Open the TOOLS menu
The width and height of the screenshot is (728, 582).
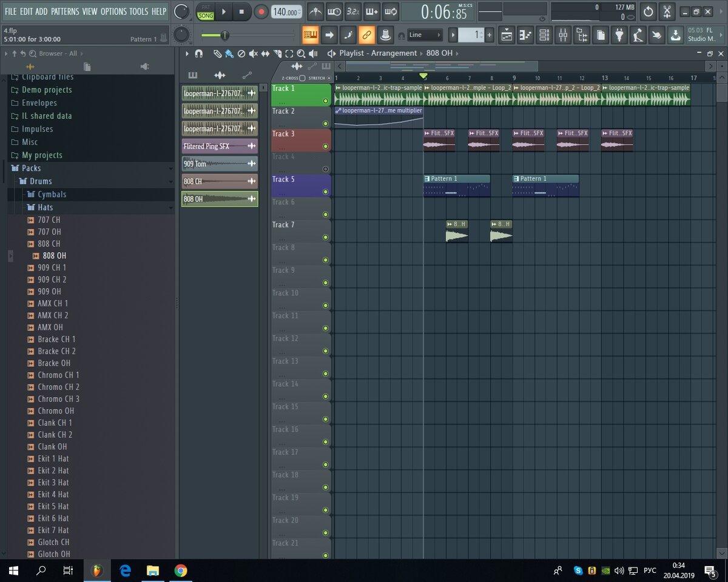(x=138, y=12)
